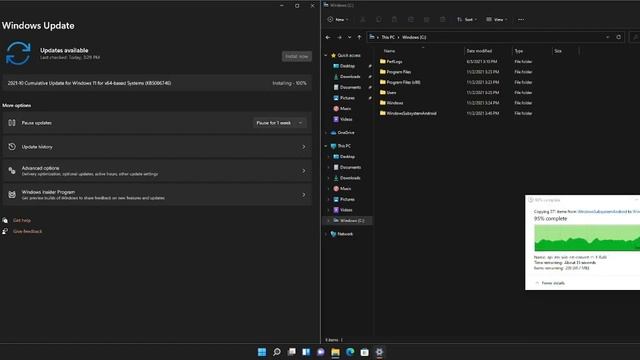Open the Sort dropdown in Explorer

[467, 20]
